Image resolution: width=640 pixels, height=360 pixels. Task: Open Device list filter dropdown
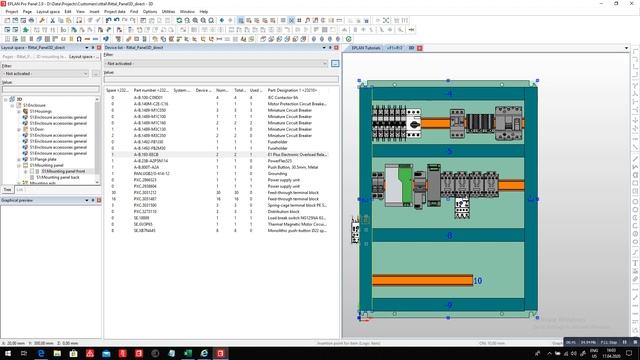pos(325,64)
